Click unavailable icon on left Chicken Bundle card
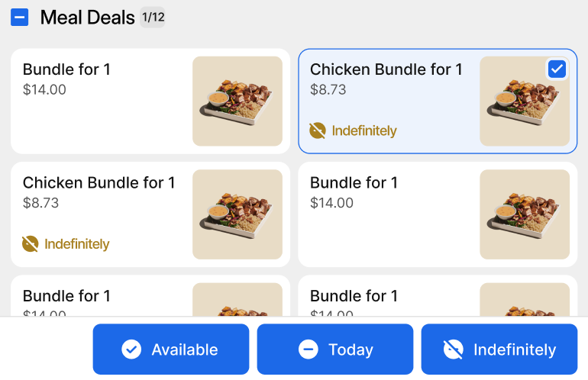 pyautogui.click(x=31, y=244)
